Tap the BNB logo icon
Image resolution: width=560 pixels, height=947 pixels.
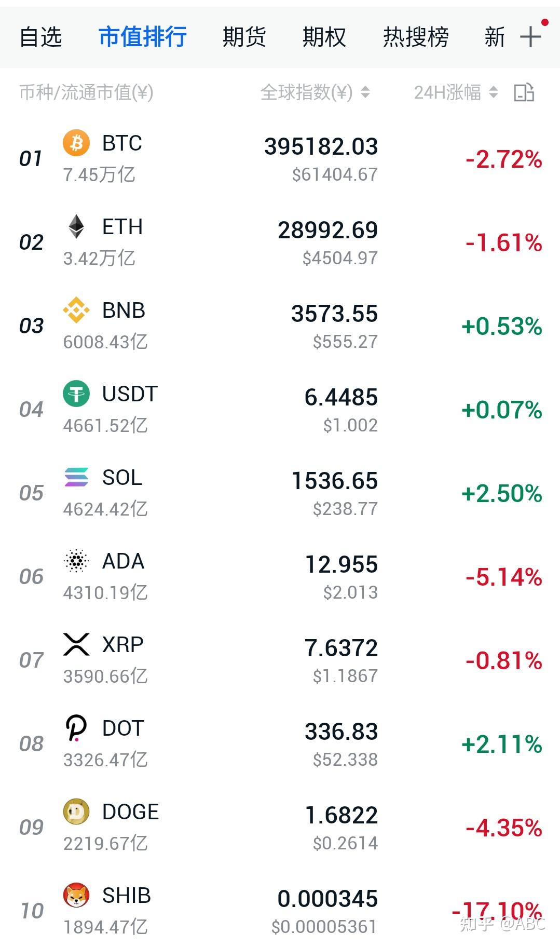76,310
